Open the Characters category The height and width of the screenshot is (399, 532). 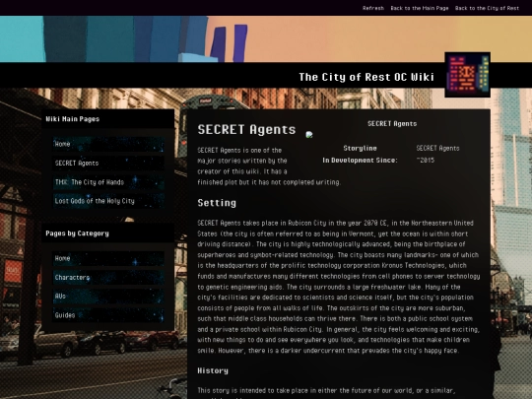[x=108, y=278]
